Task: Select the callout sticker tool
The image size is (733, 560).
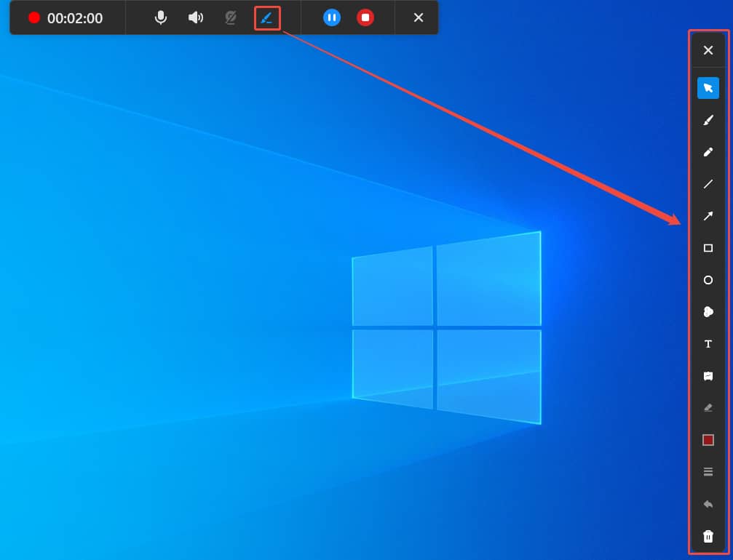Action: pos(708,376)
